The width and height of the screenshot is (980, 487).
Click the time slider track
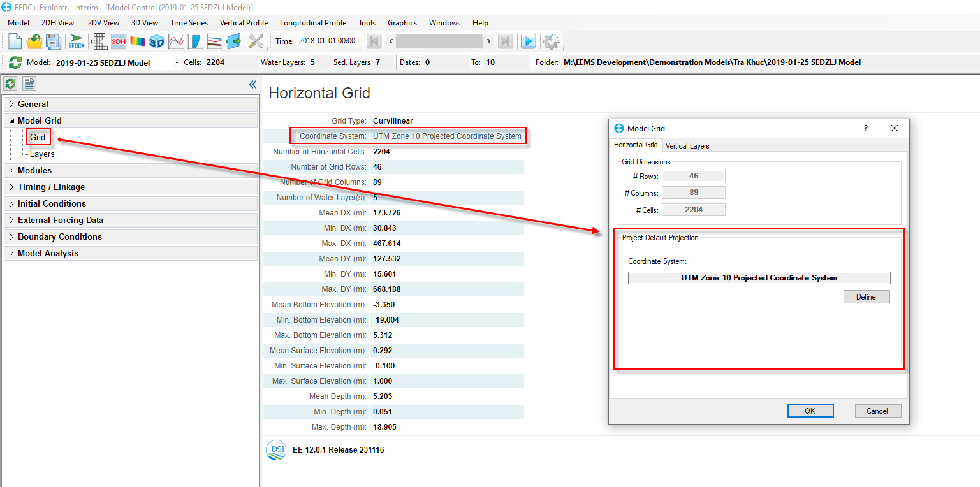coord(439,41)
